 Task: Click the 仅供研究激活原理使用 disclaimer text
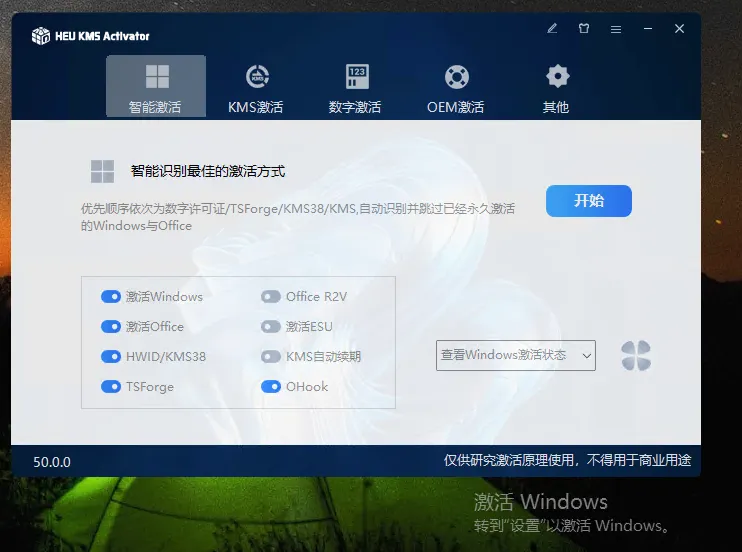click(x=567, y=460)
